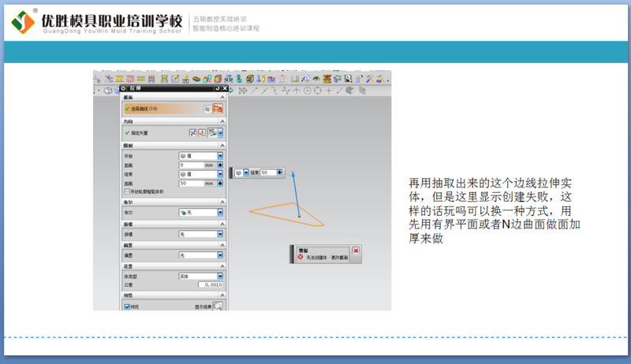Open the 结束 limit type dropdown
Viewport: 631px width, 364px height.
201,174
